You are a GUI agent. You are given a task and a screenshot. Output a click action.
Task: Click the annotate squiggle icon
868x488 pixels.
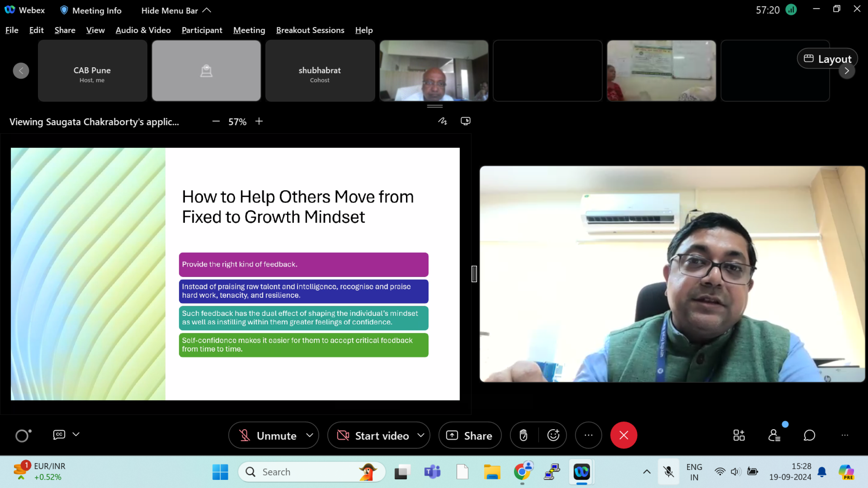coord(443,121)
